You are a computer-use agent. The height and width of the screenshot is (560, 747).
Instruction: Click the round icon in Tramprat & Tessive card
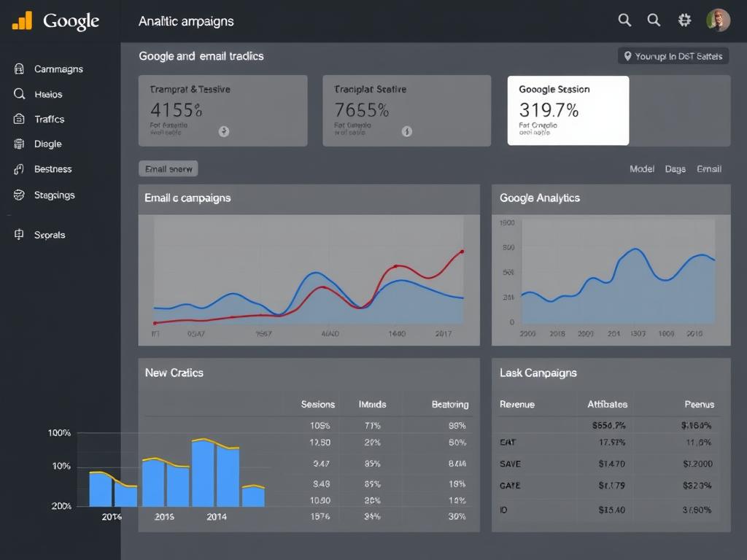click(224, 131)
